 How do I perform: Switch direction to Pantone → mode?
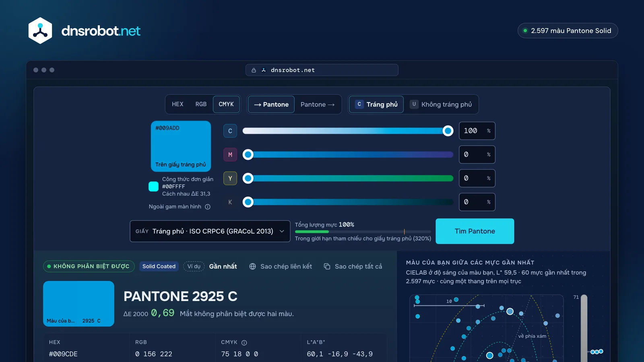tap(318, 104)
